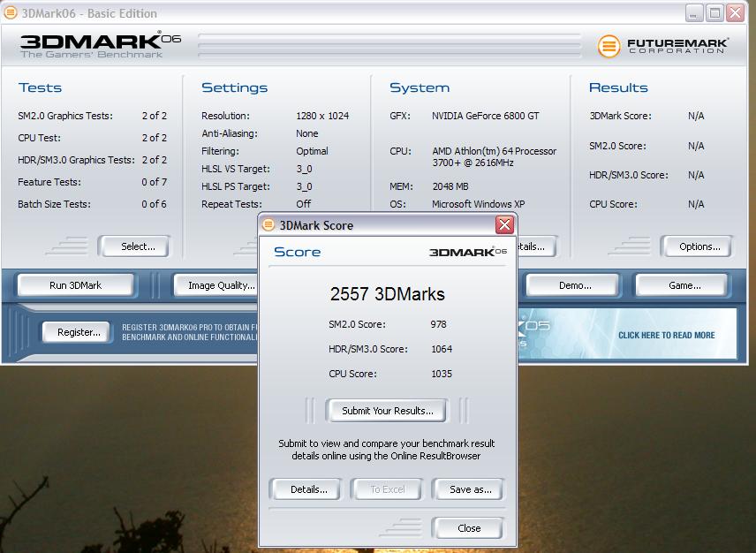Viewport: 756px width, 553px height.
Task: Click the 3DMark06 title bar app icon
Action: (x=11, y=13)
